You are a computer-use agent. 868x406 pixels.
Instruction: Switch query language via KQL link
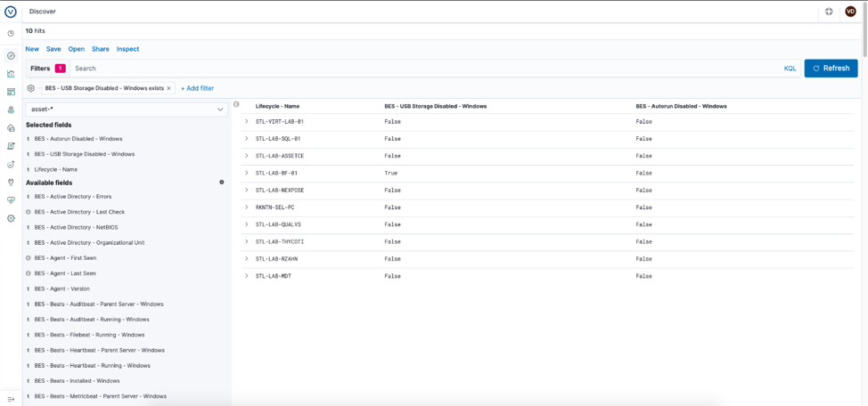click(790, 69)
